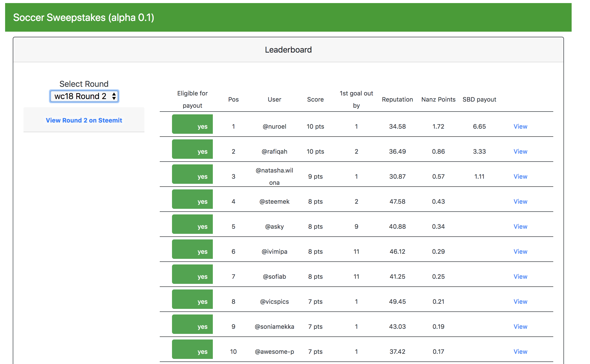Open View link for @rafiqah row
Viewport: 590px width, 364px height.
(520, 151)
